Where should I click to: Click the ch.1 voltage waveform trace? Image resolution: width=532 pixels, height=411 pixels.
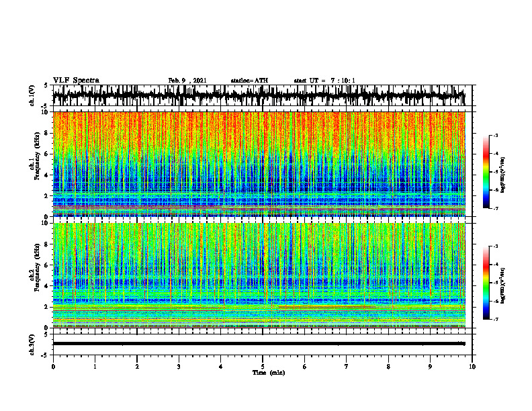[259, 95]
